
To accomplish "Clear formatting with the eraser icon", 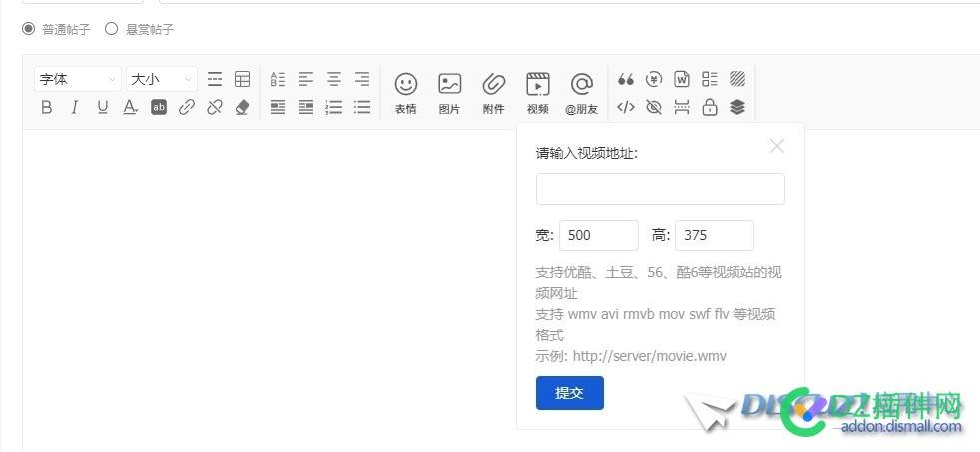I will pyautogui.click(x=243, y=107).
